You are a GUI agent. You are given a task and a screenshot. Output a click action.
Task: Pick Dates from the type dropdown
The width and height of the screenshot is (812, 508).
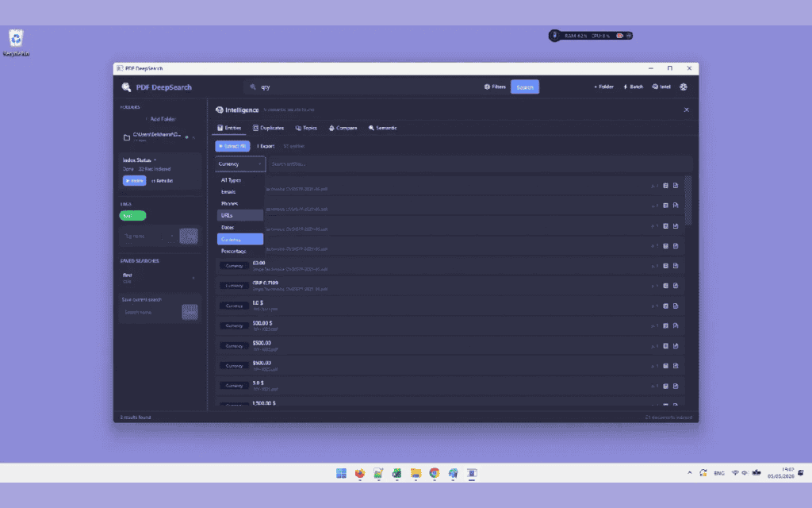click(240, 228)
